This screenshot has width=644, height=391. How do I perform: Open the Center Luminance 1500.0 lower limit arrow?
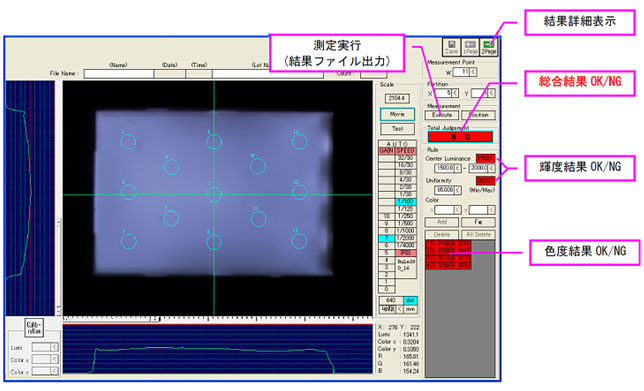[x=458, y=168]
